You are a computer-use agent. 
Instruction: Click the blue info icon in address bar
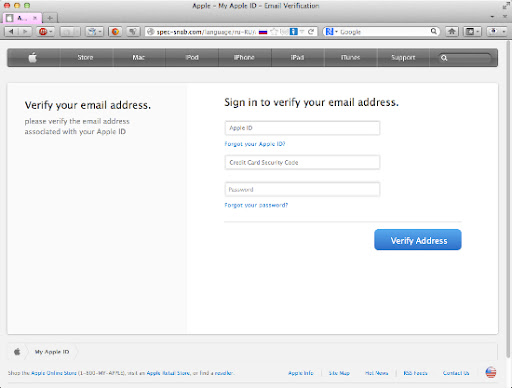(293, 32)
